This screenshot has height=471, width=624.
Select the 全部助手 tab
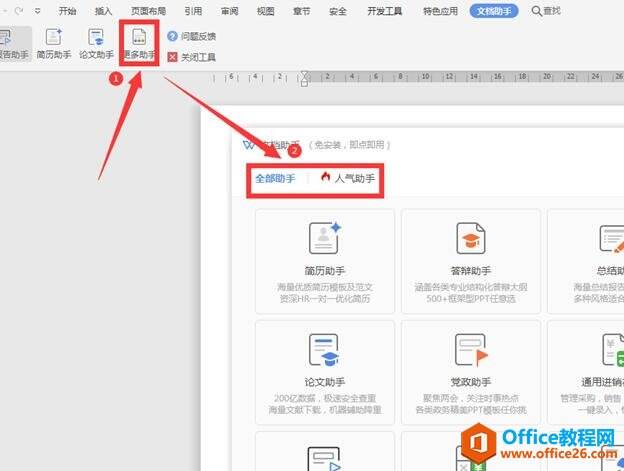(x=275, y=178)
